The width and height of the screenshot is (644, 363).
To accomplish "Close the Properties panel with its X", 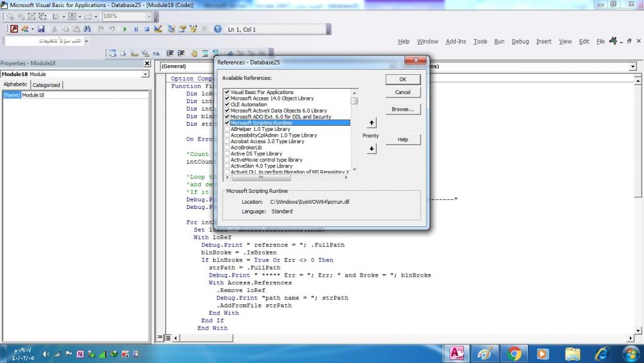I will (147, 63).
